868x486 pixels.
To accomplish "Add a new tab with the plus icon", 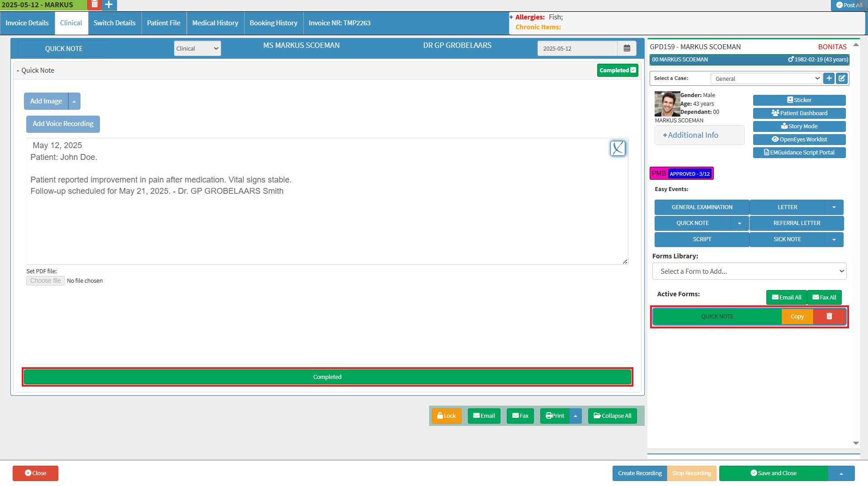I will point(109,5).
